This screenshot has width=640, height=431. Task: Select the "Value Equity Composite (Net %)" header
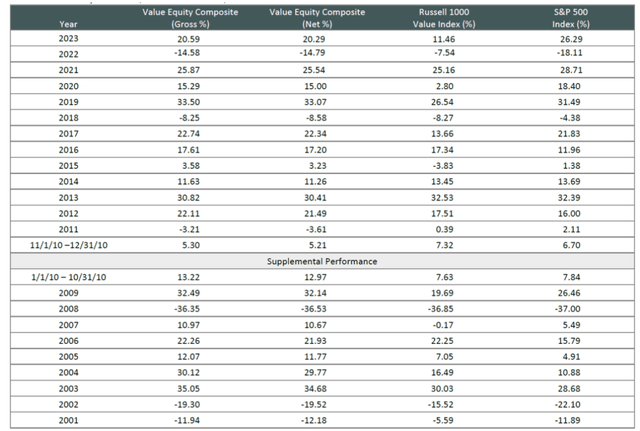pos(317,18)
